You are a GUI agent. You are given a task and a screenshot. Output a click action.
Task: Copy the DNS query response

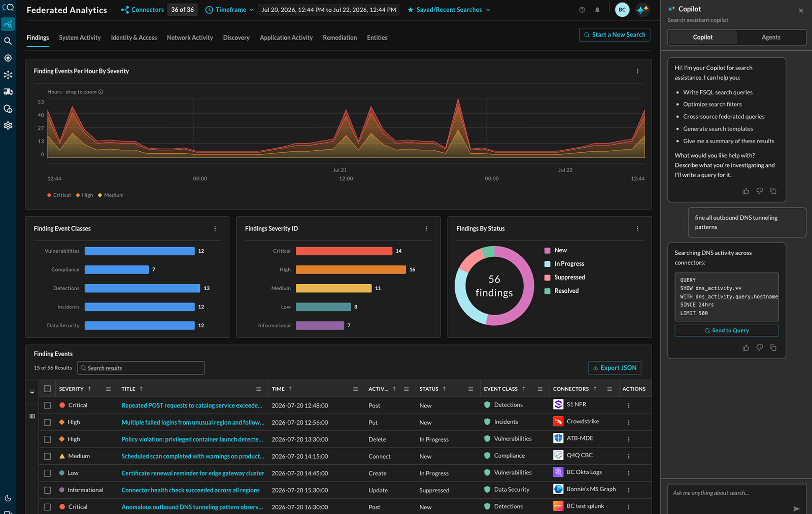tap(773, 348)
